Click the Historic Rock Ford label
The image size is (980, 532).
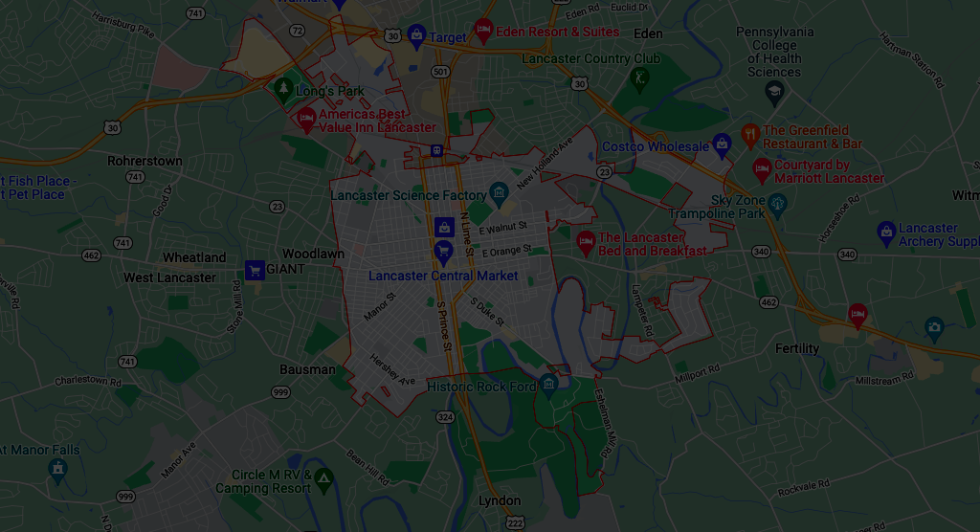tap(481, 387)
